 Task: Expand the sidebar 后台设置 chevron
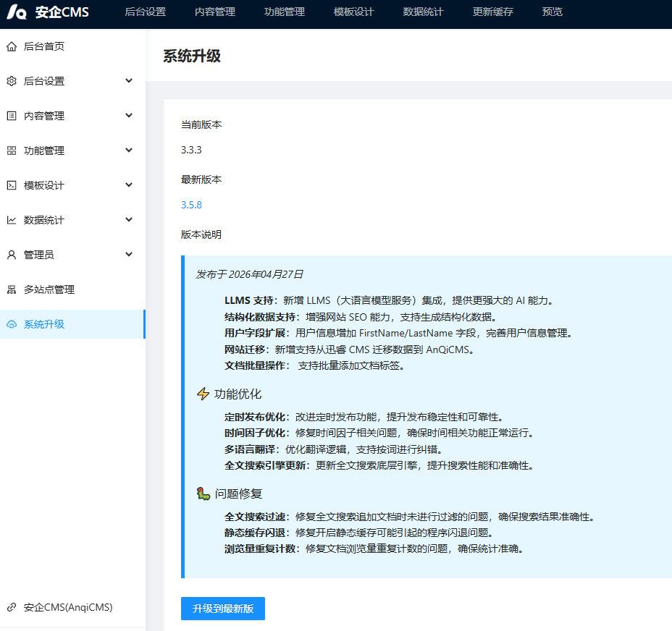click(129, 80)
